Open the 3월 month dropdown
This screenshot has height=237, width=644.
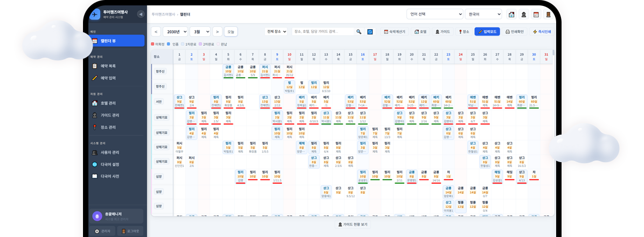pyautogui.click(x=200, y=32)
